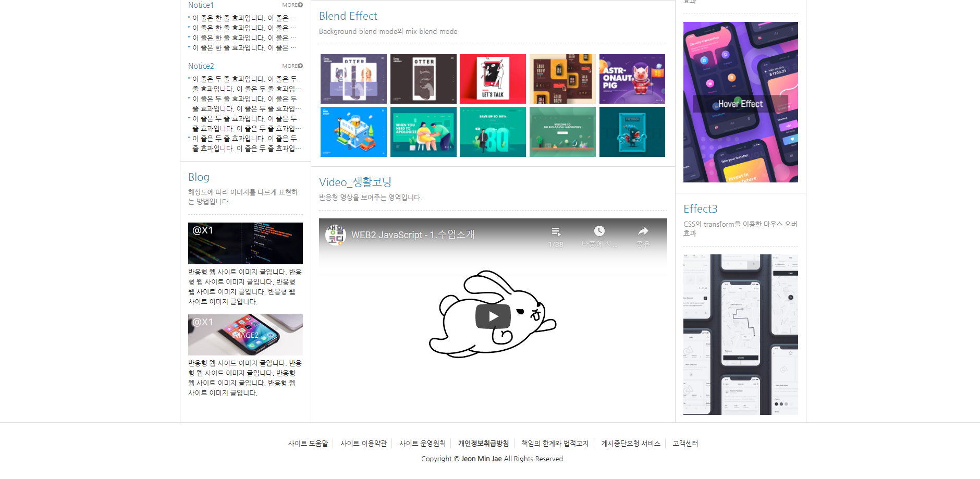Open the blue isometric shop thumbnail
Screen dimensions: 980x479
click(353, 132)
